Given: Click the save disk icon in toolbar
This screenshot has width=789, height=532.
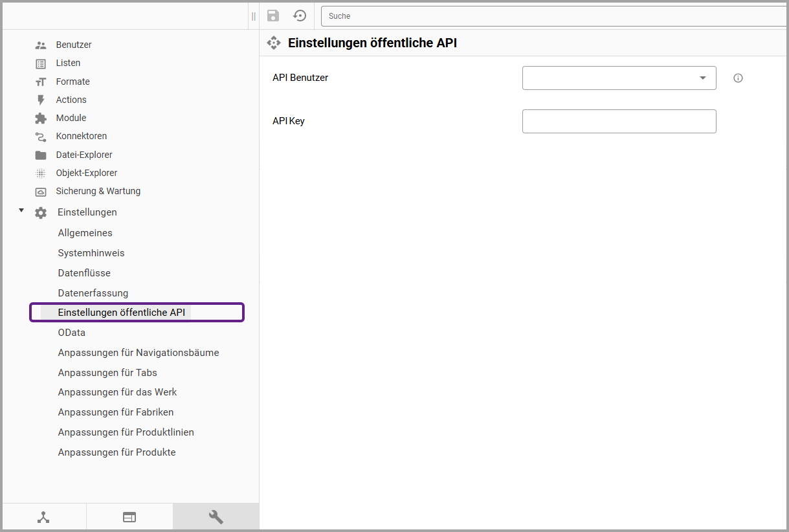Looking at the screenshot, I should pyautogui.click(x=273, y=16).
